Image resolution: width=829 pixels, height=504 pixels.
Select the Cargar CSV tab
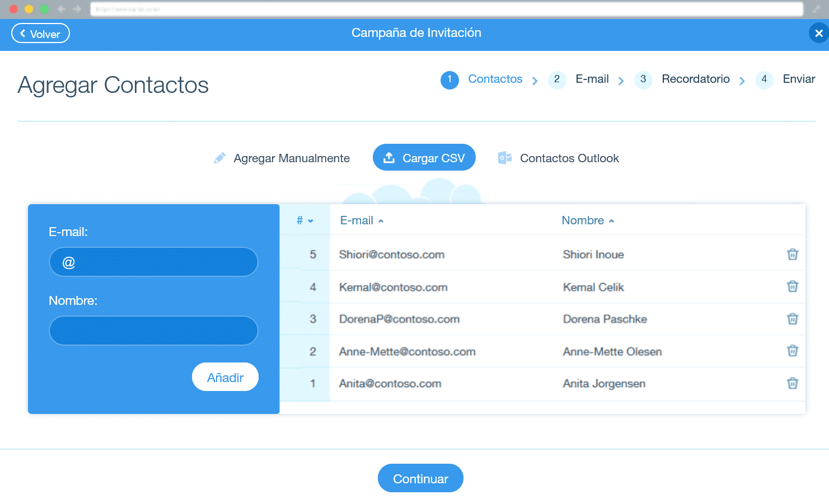424,158
